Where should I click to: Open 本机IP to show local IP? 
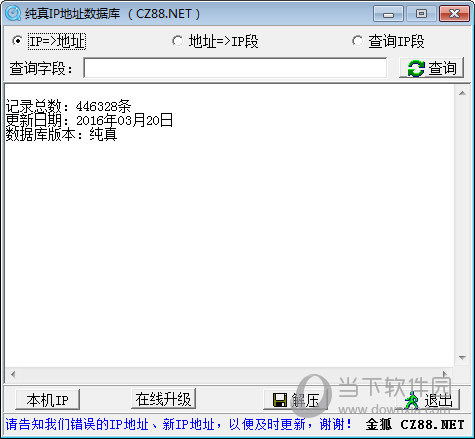click(47, 400)
